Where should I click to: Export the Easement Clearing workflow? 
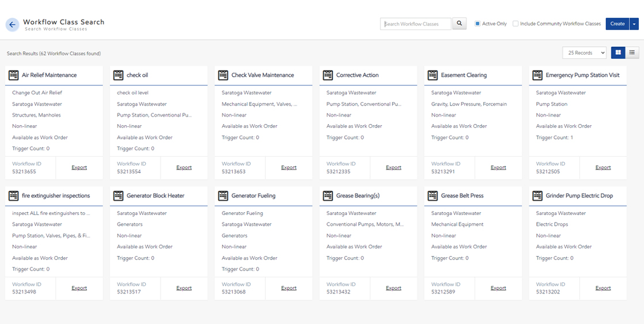498,167
